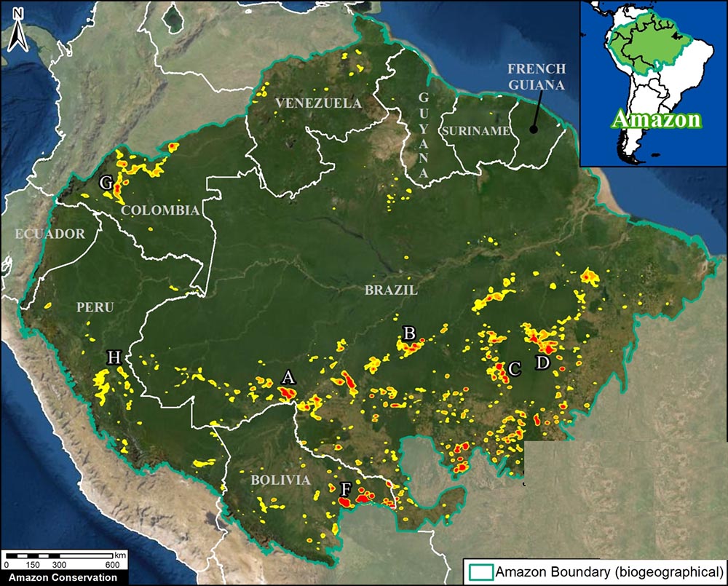
Task: Select hotspot marker D
Action: click(x=542, y=363)
